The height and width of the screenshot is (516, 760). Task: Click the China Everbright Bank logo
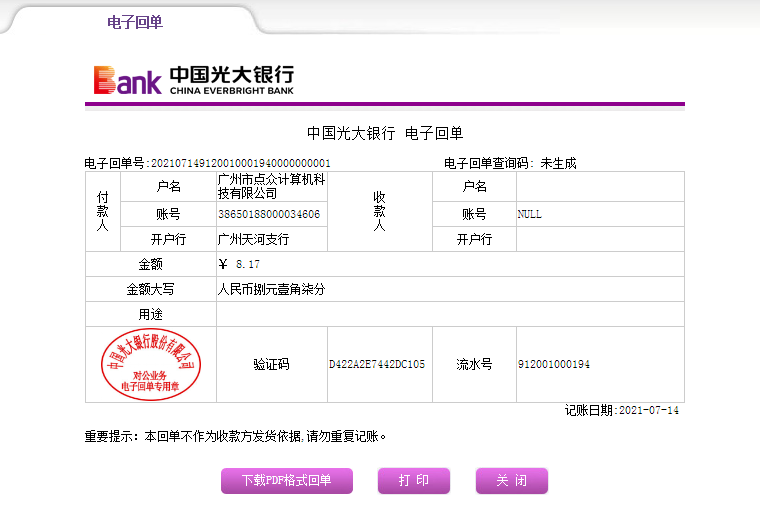193,79
